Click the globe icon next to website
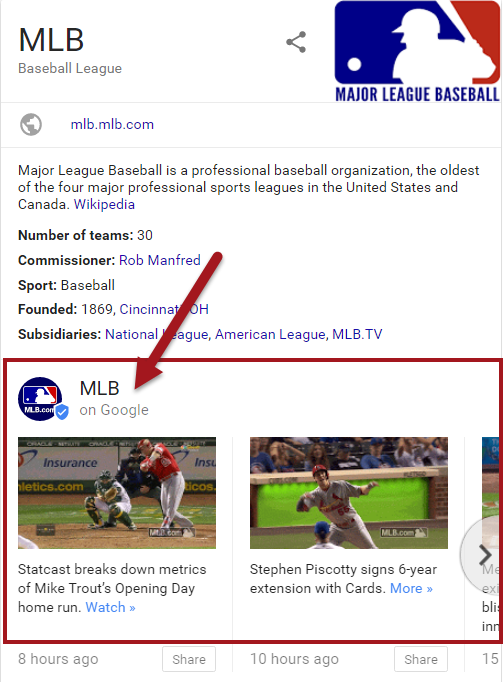The image size is (504, 682). (x=31, y=124)
